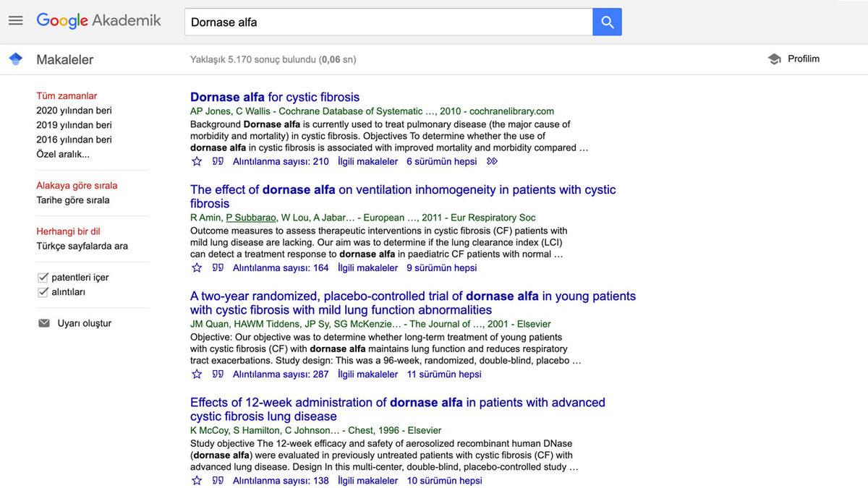The height and width of the screenshot is (488, 868).
Task: Toggle the 'alıntıları' checkbox
Action: point(43,292)
